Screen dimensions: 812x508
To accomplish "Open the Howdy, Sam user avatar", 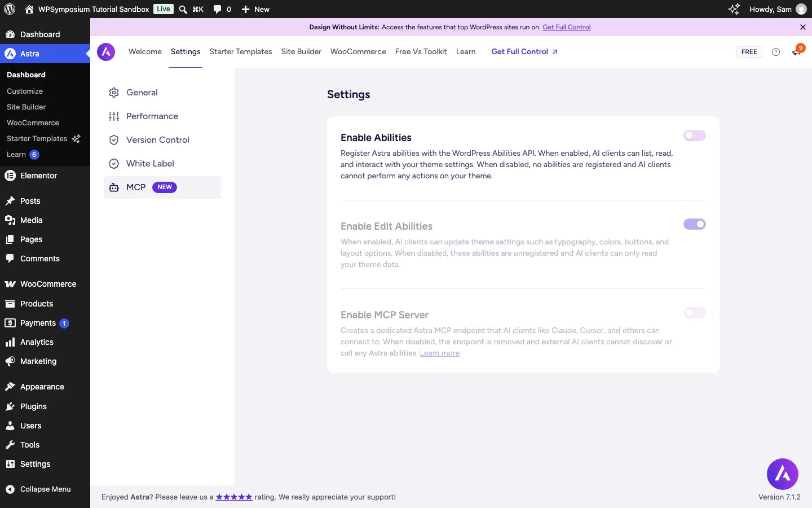I will click(801, 9).
